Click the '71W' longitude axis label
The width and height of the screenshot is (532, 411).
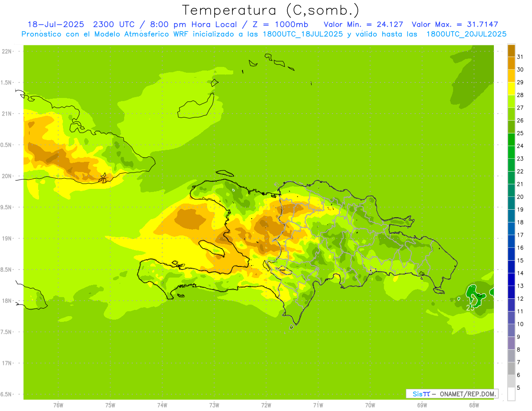point(318,405)
